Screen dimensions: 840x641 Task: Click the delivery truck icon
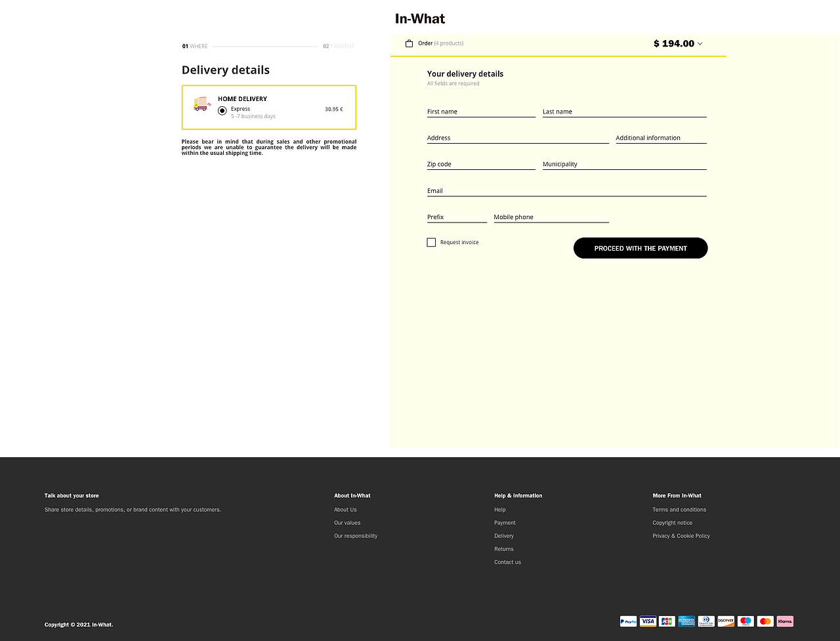pos(202,104)
